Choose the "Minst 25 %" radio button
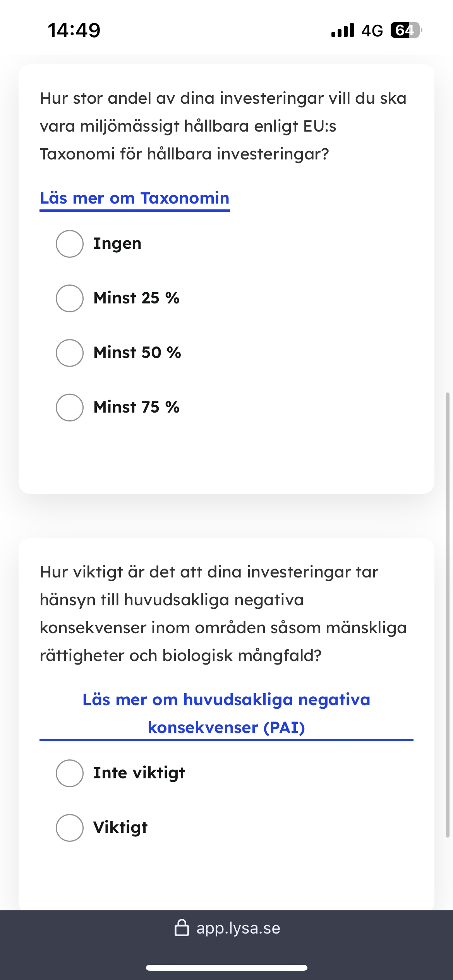 [x=70, y=298]
